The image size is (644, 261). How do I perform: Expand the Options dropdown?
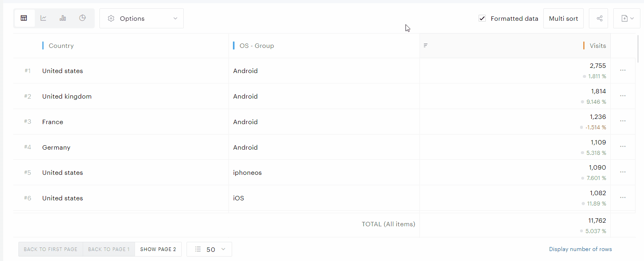coord(141,18)
